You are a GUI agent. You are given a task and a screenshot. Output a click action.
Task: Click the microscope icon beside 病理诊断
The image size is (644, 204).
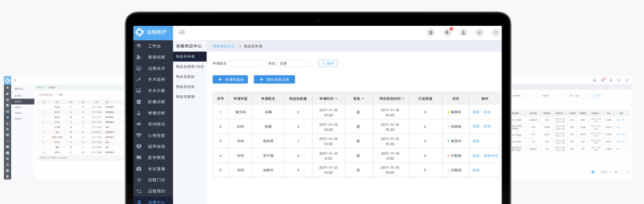pos(139,113)
